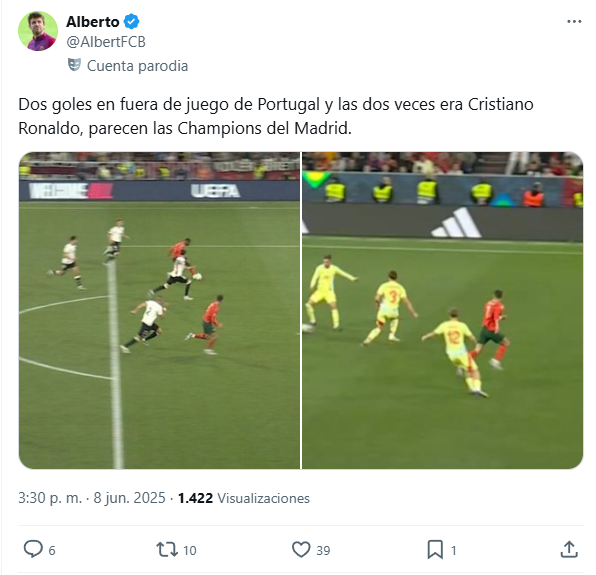Click the repost arrows icon
Viewport: 596px width, 575px height.
click(167, 550)
